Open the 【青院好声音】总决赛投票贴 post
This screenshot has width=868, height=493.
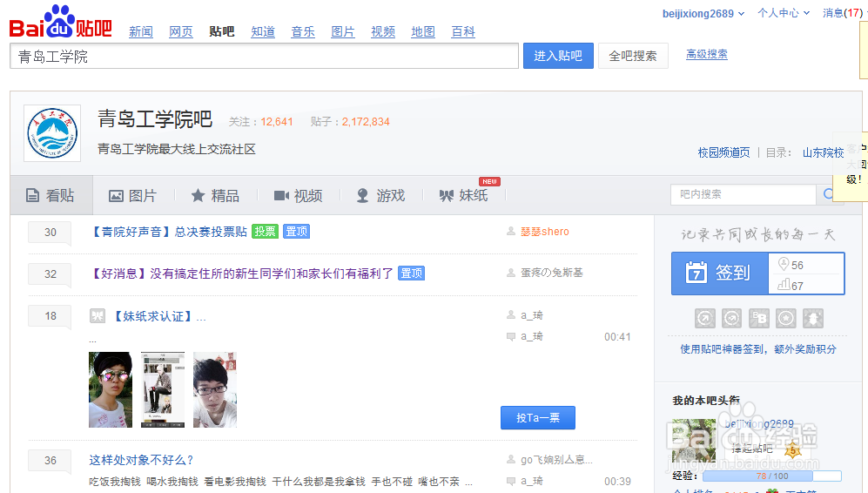168,232
